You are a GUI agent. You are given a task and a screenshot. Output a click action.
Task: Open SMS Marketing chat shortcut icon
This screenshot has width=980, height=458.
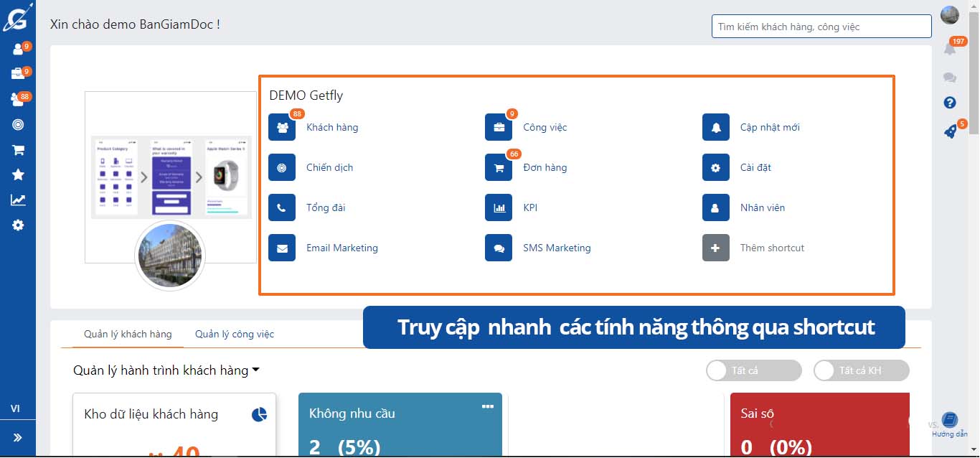499,248
